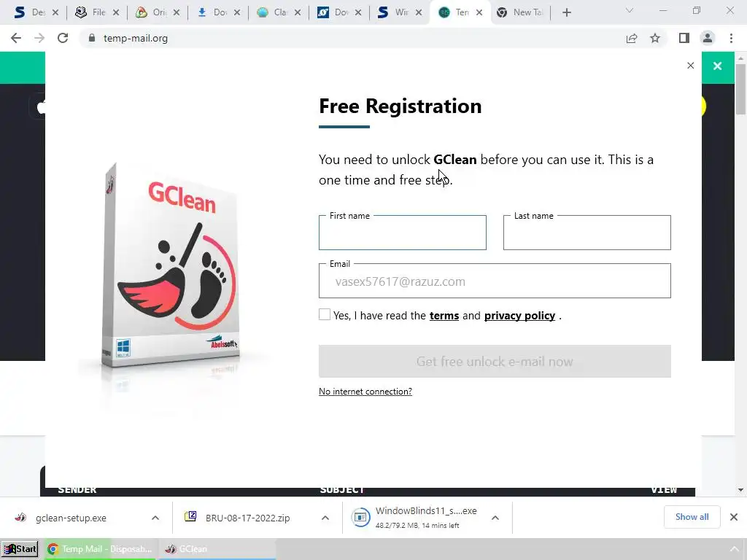Screen dimensions: 747x560
Task: Open a new browser tab with plus icon
Action: tap(566, 13)
